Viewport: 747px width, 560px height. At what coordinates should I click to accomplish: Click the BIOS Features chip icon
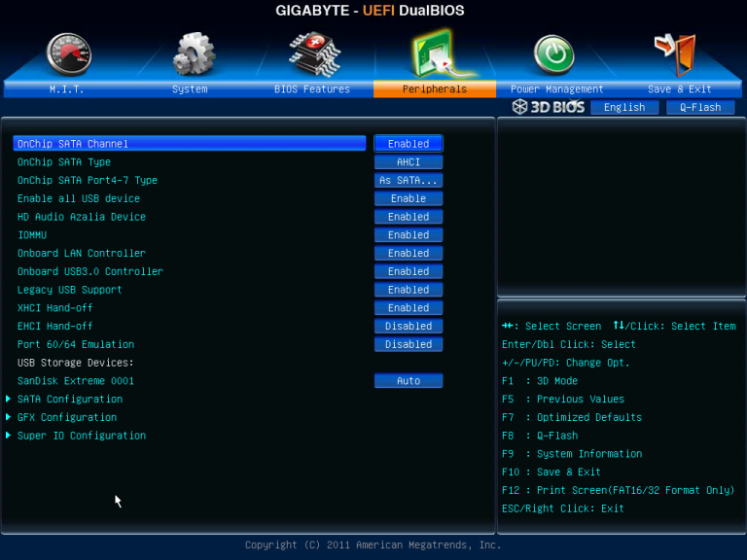[315, 54]
